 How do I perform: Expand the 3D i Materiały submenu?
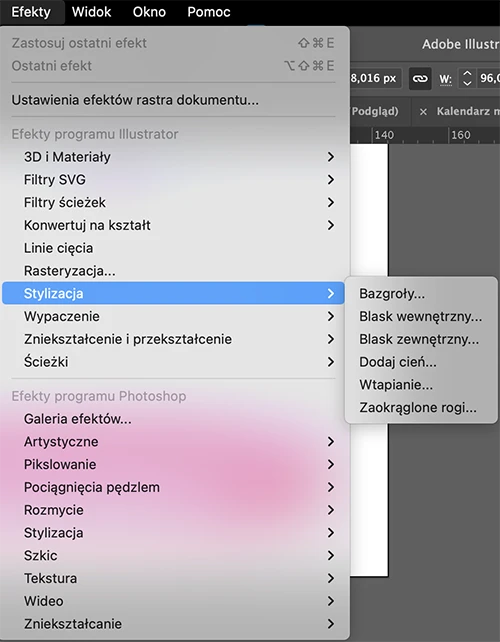[173, 157]
